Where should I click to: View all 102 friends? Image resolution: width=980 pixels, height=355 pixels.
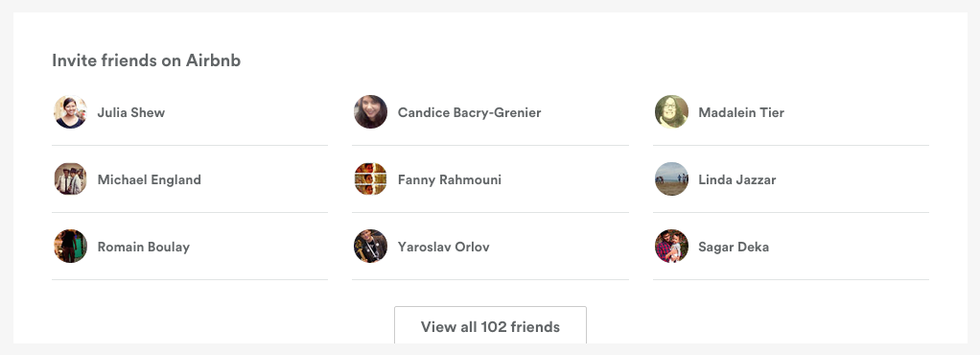click(x=490, y=325)
